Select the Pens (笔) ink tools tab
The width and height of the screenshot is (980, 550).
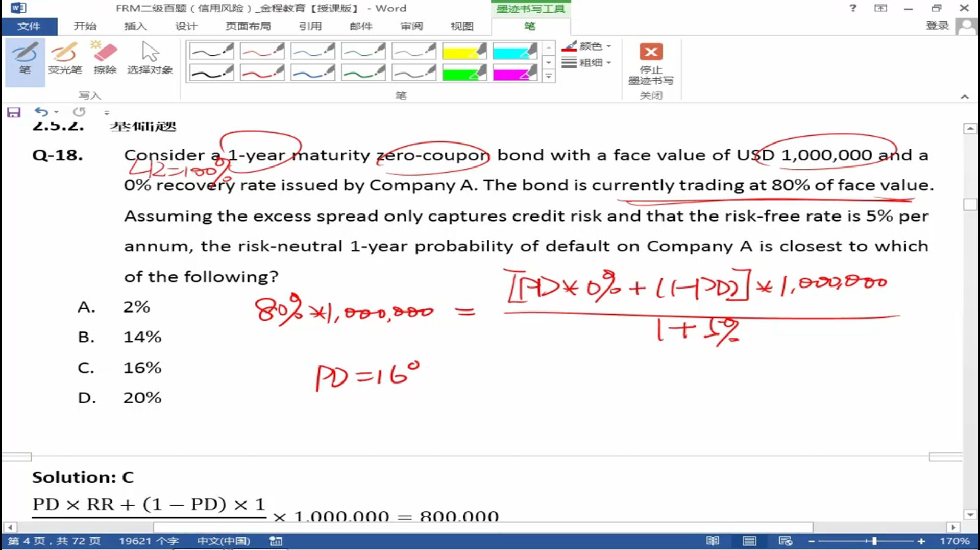[530, 26]
